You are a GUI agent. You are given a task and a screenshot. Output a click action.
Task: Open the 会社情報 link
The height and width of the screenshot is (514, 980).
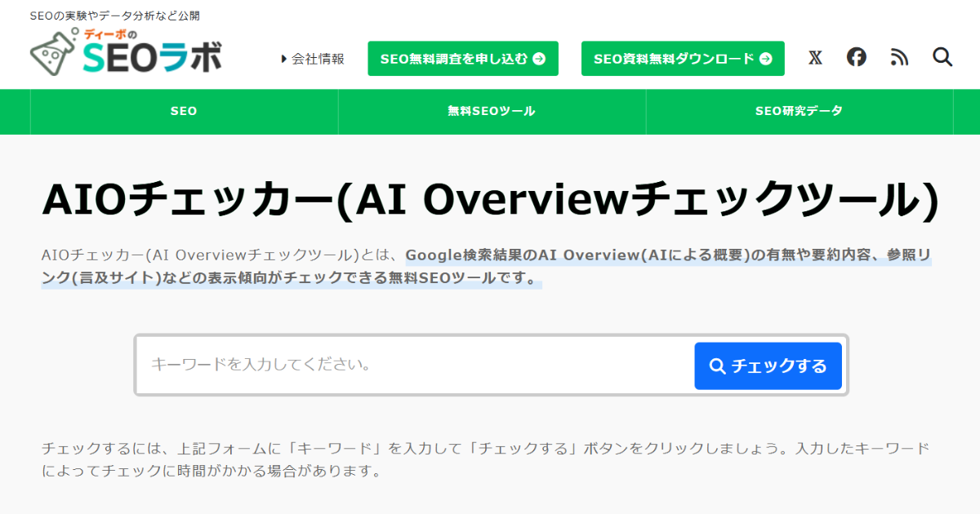coord(313,59)
